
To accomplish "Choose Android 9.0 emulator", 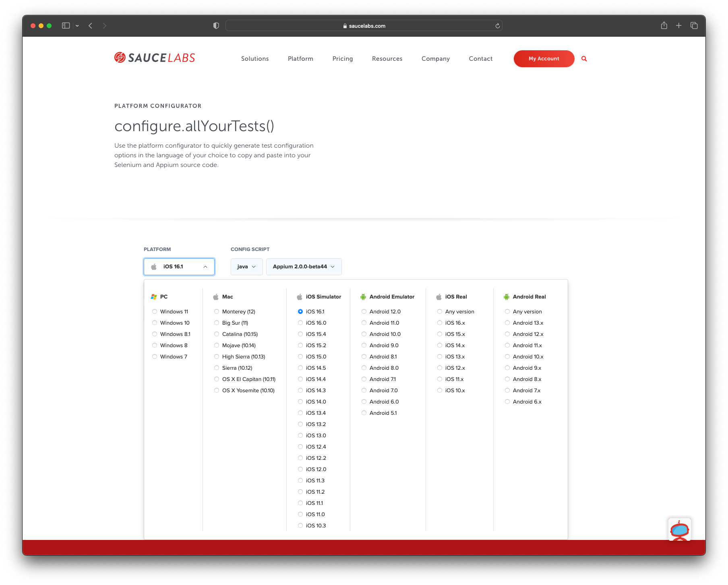I will coord(381,346).
